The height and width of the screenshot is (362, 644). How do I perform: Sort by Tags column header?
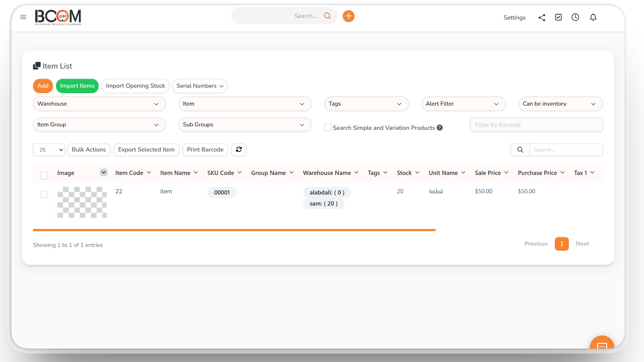[377, 173]
